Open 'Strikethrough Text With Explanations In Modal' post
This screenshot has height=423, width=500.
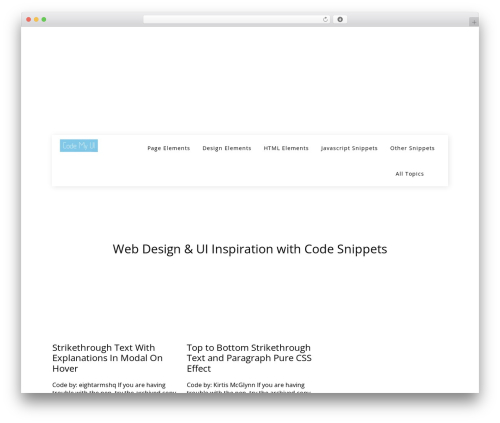point(107,358)
